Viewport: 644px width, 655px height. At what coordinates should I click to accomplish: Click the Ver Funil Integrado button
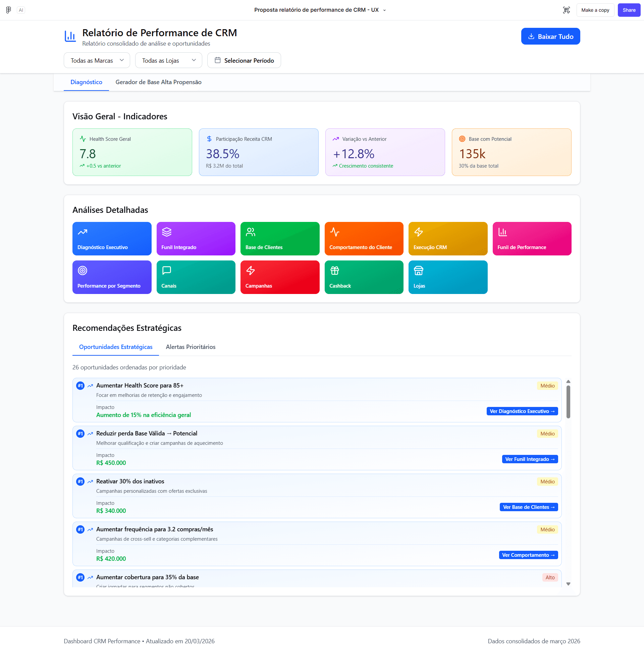click(x=530, y=459)
